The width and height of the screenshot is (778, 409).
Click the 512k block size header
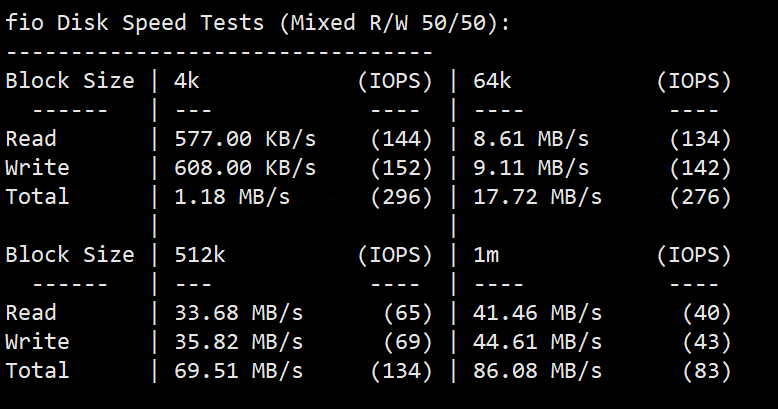tap(199, 255)
